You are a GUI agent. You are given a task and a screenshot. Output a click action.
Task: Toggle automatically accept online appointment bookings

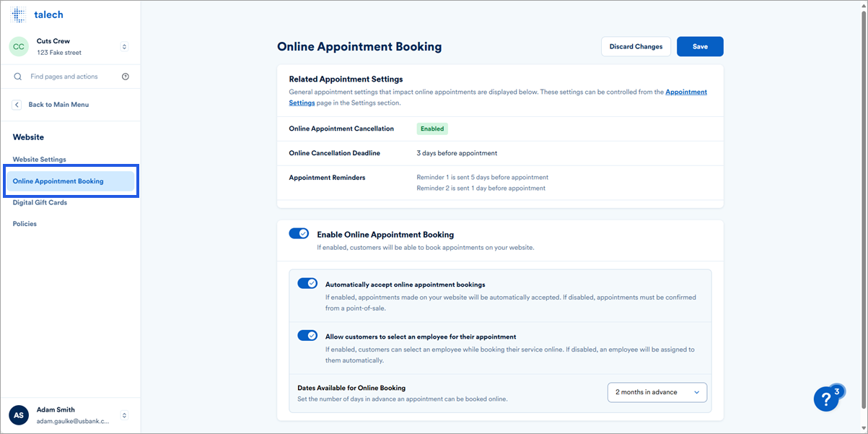308,283
